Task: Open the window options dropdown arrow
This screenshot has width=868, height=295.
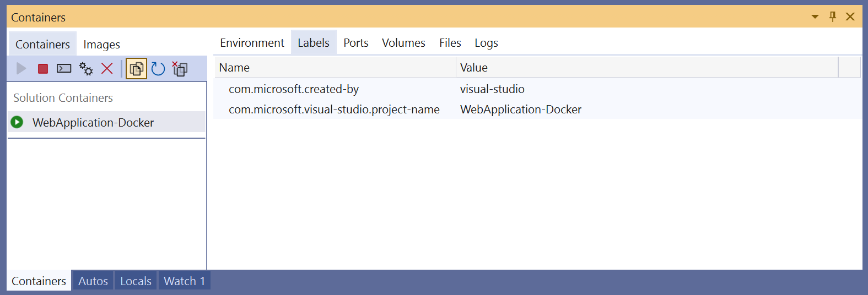Action: [815, 17]
